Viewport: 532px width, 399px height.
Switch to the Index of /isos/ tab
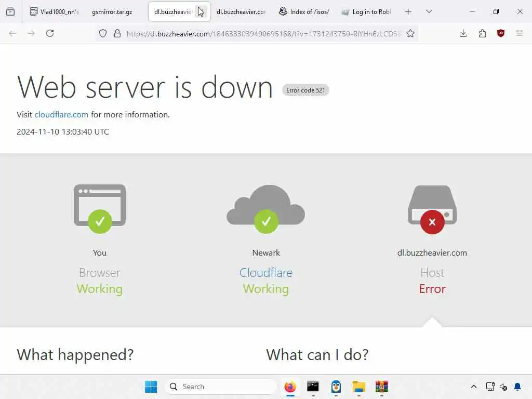pos(303,12)
